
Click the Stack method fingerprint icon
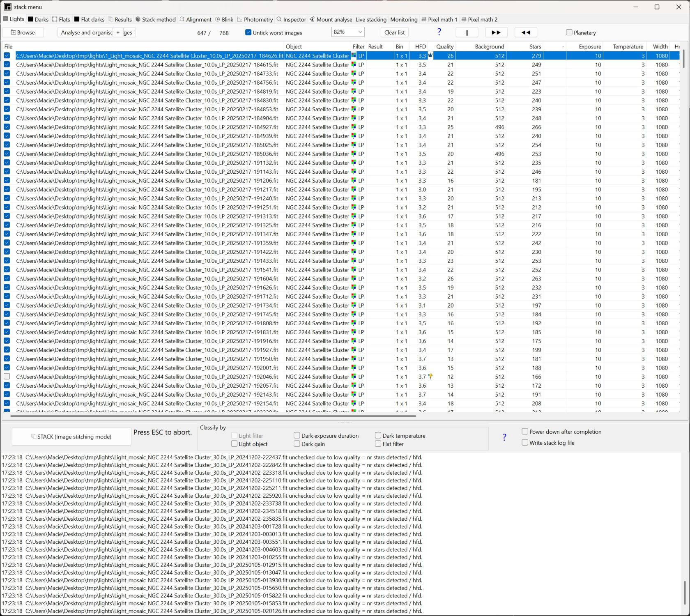point(138,19)
